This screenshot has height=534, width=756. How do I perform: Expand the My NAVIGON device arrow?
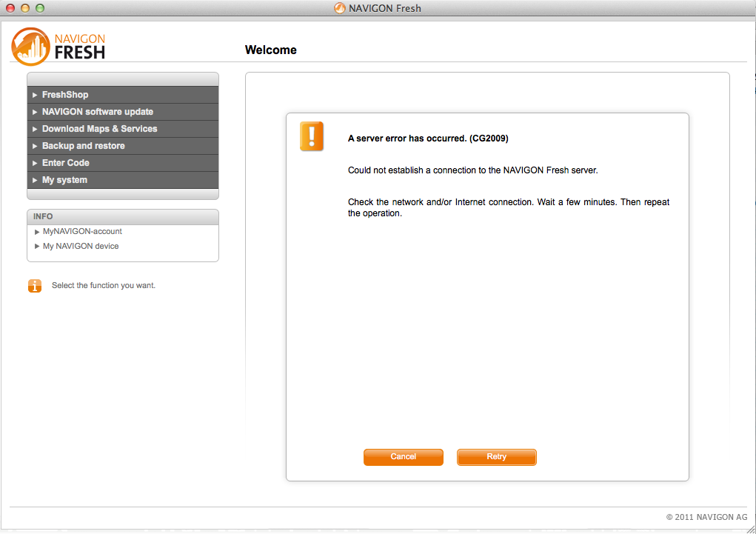36,246
